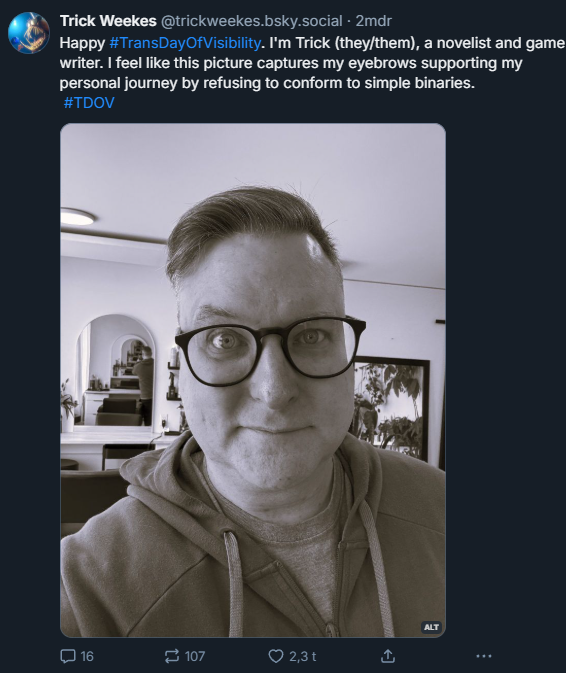The image size is (566, 673).
Task: Click the like count 2,3 t
Action: (303, 656)
